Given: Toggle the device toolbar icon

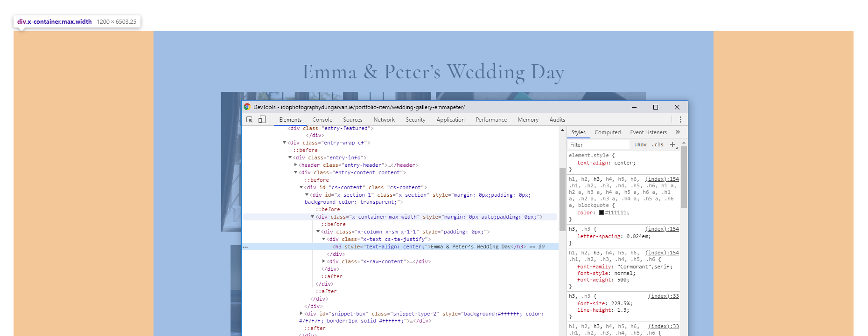Looking at the screenshot, I should coord(262,120).
